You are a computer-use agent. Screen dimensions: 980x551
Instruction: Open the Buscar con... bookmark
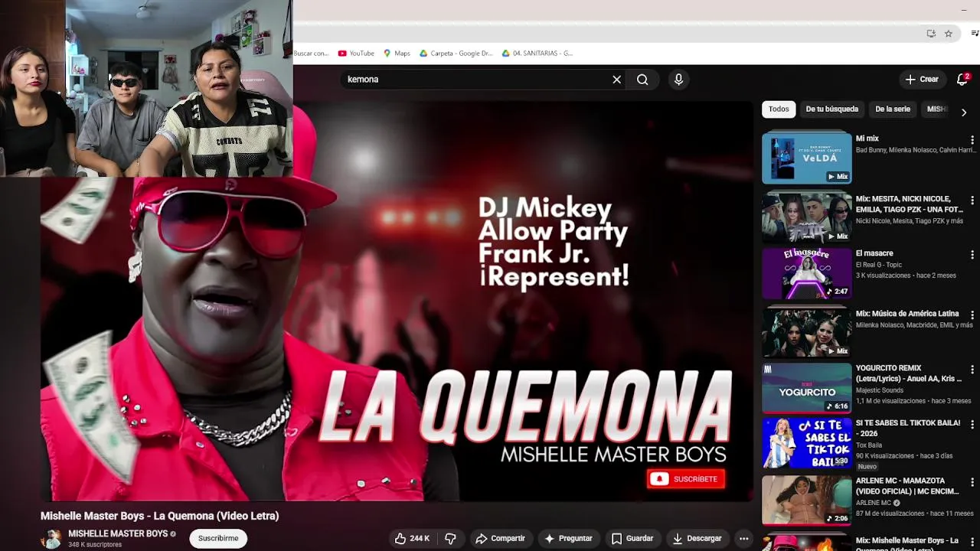[311, 54]
